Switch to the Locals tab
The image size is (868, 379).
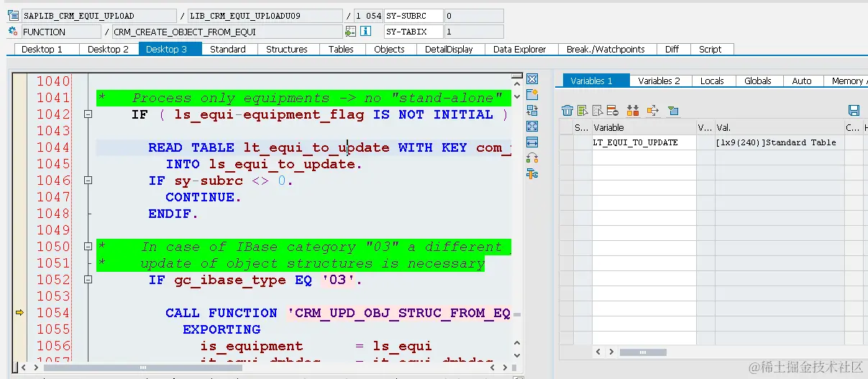712,81
